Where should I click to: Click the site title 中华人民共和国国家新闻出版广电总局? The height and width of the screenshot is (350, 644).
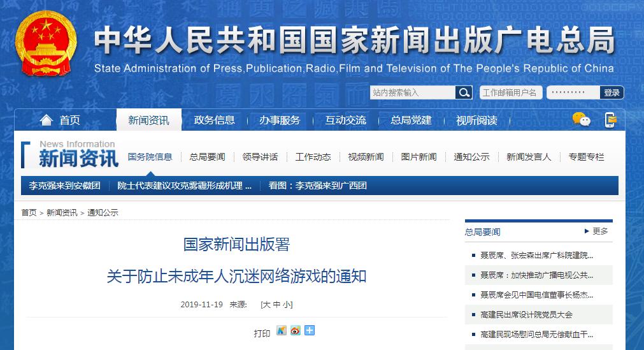354,40
